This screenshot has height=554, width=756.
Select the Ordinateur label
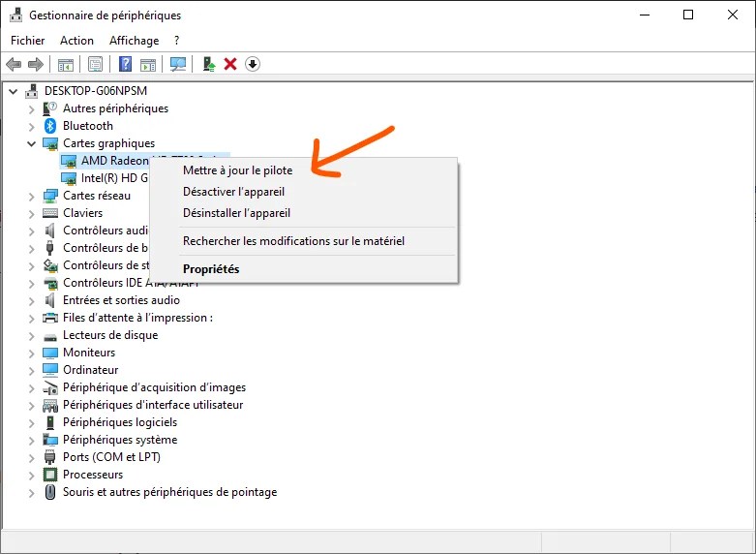click(91, 370)
